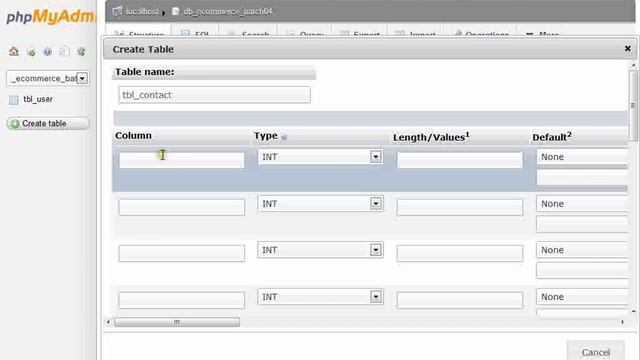Viewport: 640px width, 360px height.
Task: Open the _ecommerce database selector dropdown
Action: (x=82, y=78)
